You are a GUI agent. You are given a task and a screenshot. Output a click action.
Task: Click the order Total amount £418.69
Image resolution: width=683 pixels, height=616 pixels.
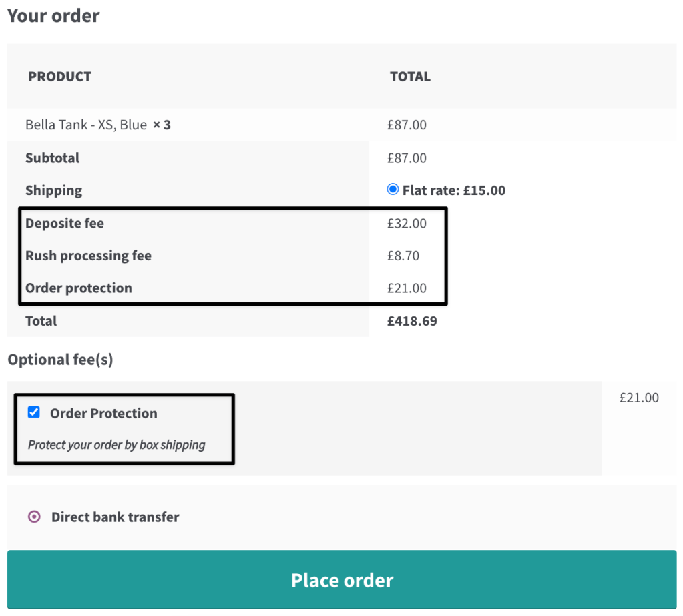(412, 321)
